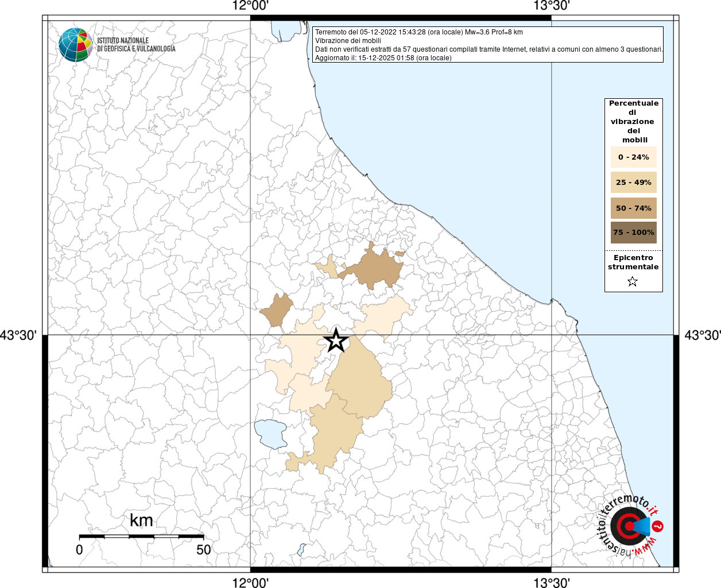Click the km scale bar
The width and height of the screenshot is (721, 588).
141,536
